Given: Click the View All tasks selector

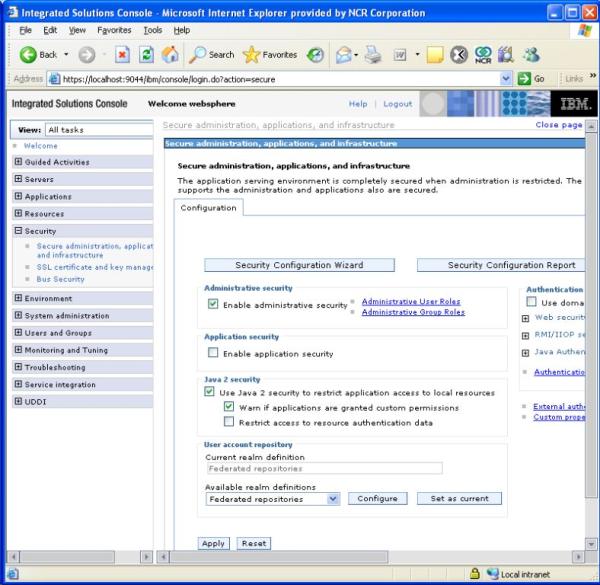Looking at the screenshot, I should (99, 130).
